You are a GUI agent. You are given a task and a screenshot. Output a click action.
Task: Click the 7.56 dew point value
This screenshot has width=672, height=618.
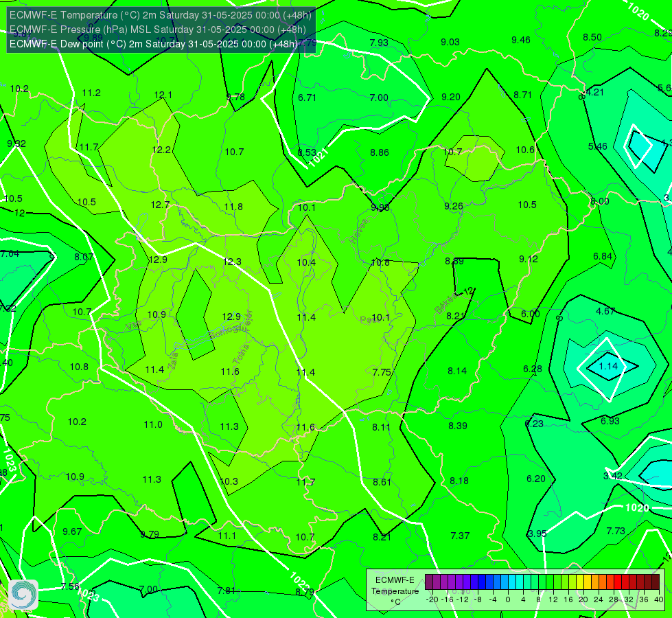(x=70, y=586)
